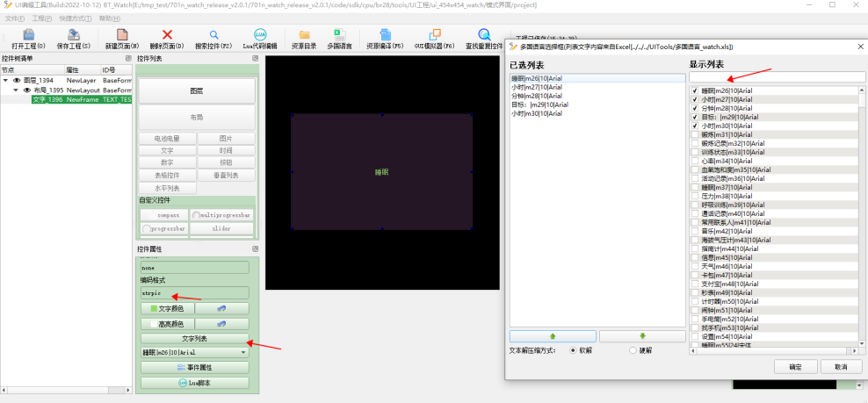Undock the 控件列表 panel float icon
This screenshot has width=868, height=403.
255,58
